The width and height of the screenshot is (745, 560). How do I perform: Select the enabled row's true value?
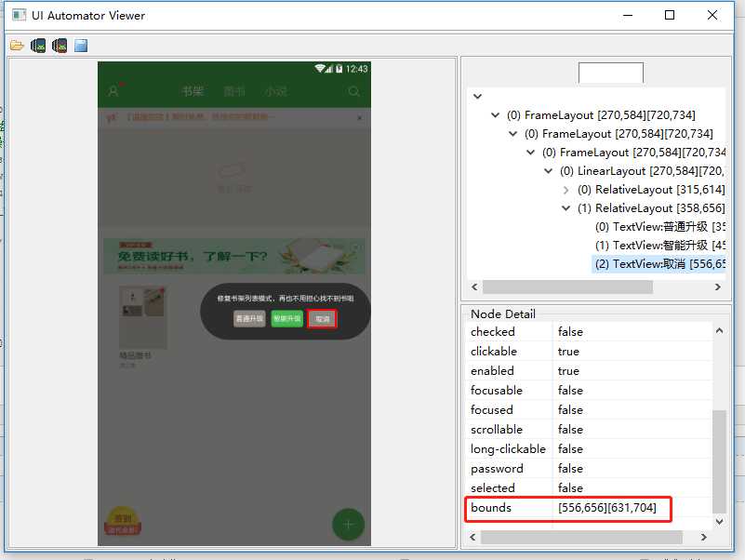point(568,371)
